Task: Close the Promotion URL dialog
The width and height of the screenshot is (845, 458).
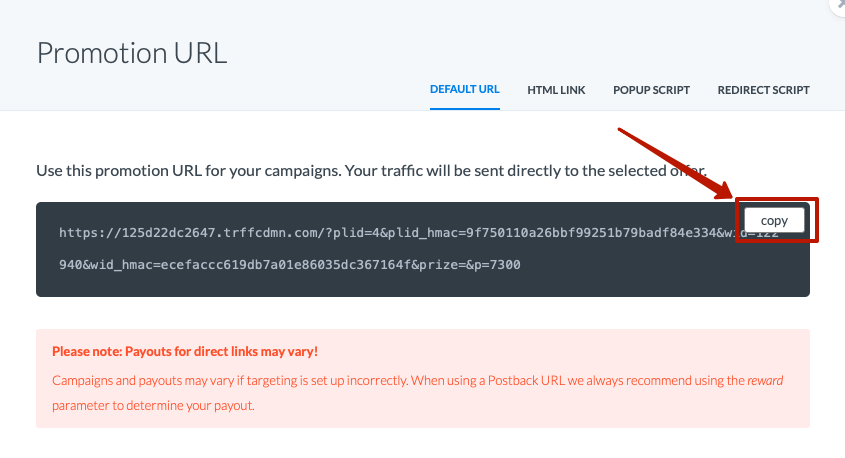Action: coord(839,5)
